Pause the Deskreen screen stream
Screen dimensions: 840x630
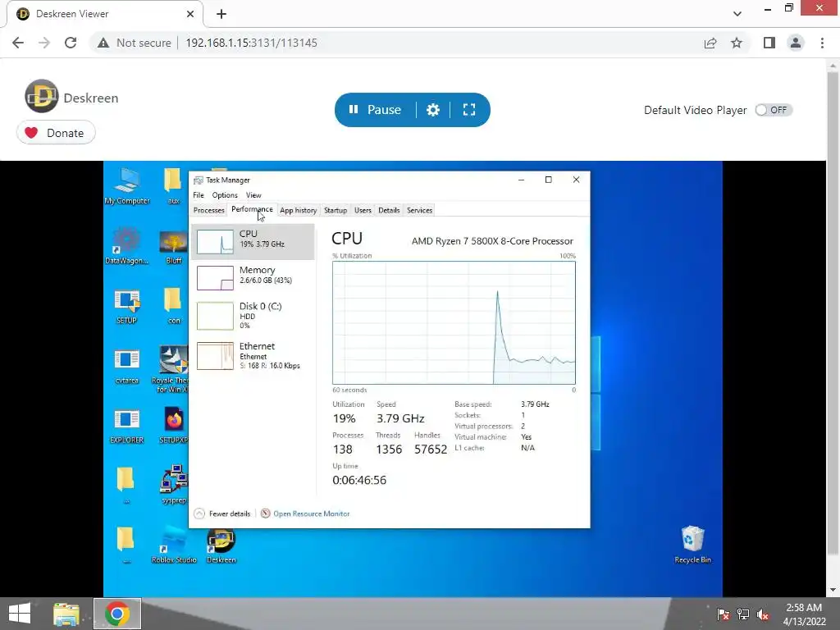coord(375,110)
